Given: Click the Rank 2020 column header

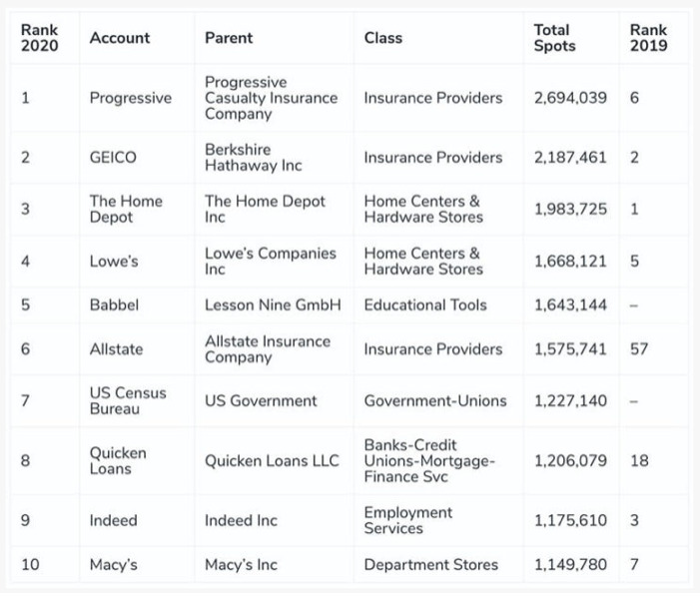Looking at the screenshot, I should [x=40, y=38].
